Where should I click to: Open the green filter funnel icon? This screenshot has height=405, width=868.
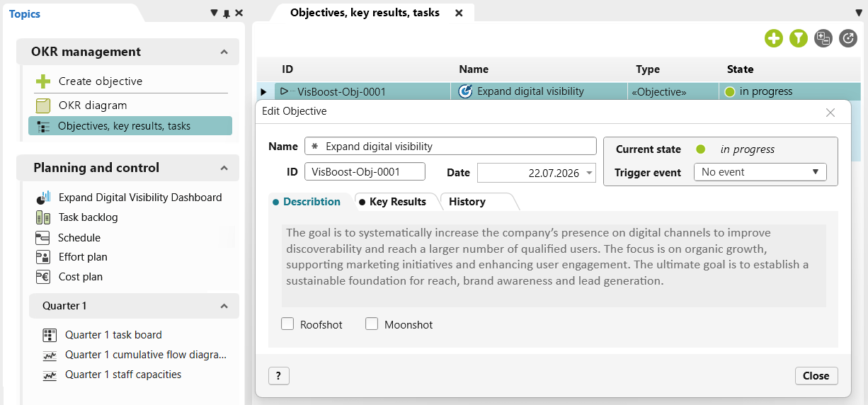tap(799, 38)
